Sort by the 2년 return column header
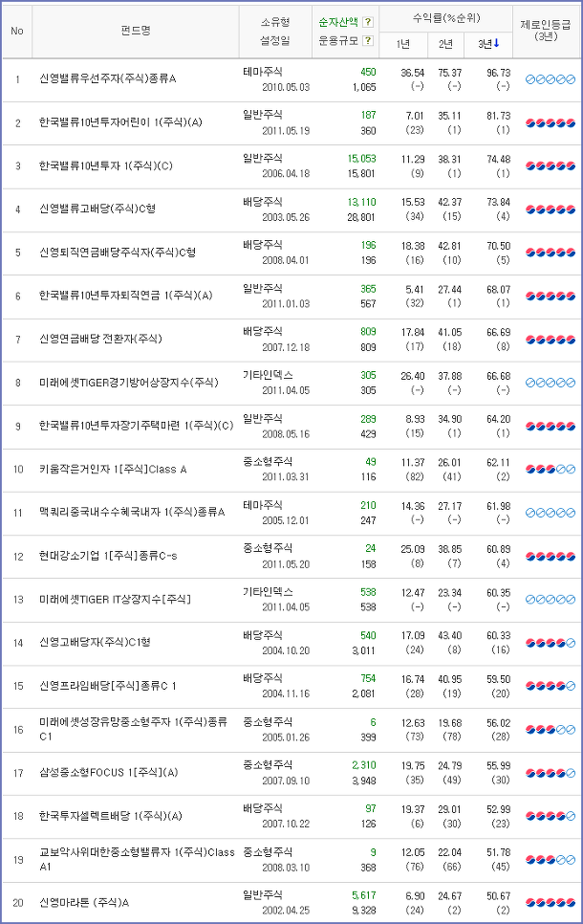This screenshot has height=924, width=583. (445, 44)
